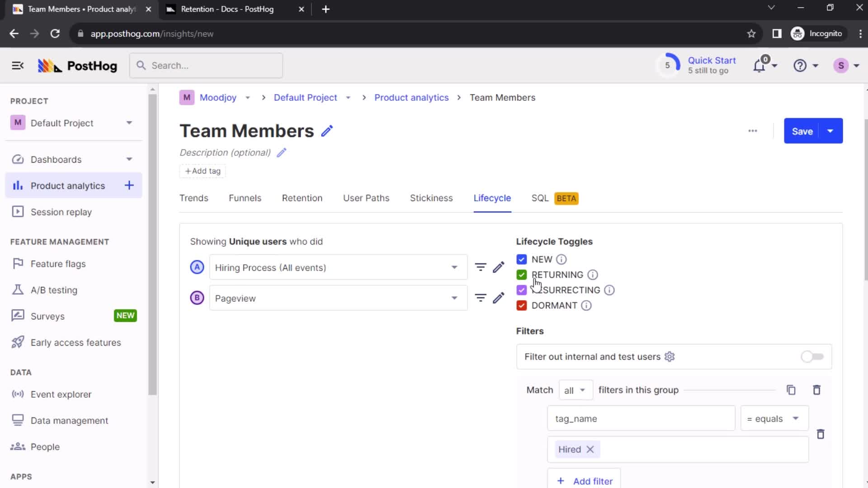
Task: Switch to the Stickiness tab
Action: [431, 198]
